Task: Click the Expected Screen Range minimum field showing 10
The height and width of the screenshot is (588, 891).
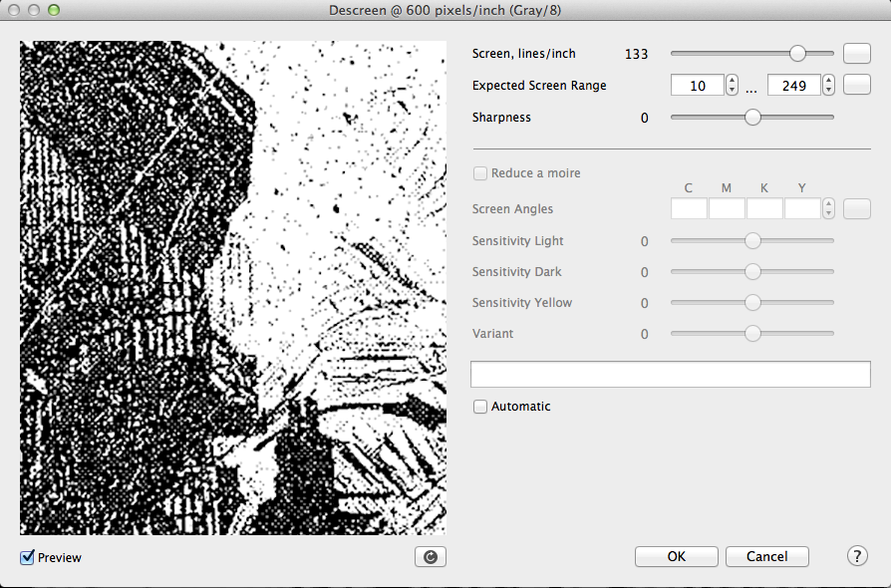Action: (x=698, y=86)
